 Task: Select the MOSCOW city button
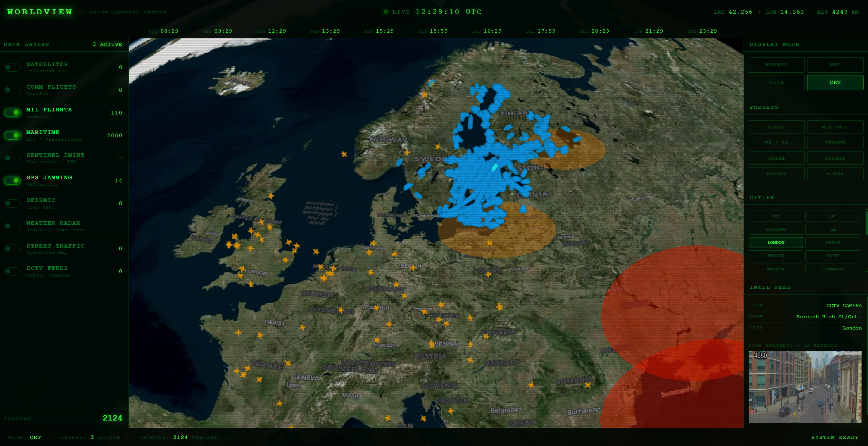click(776, 269)
